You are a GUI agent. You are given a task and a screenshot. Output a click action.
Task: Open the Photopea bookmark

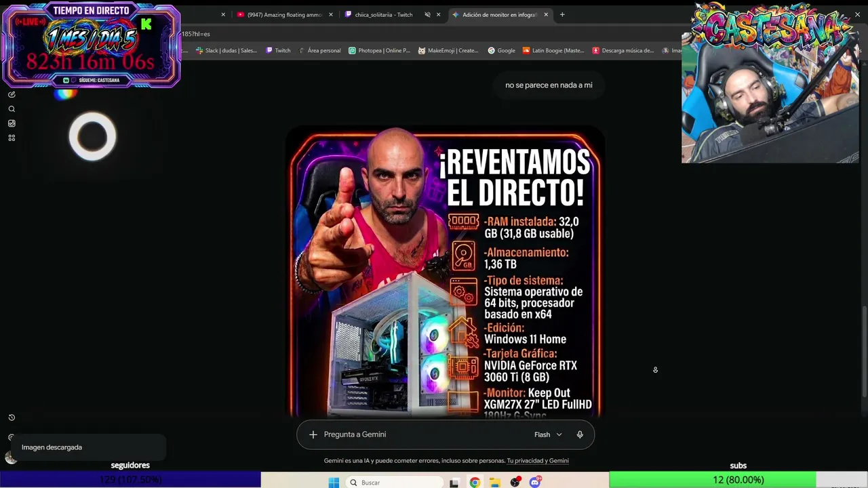(x=380, y=50)
